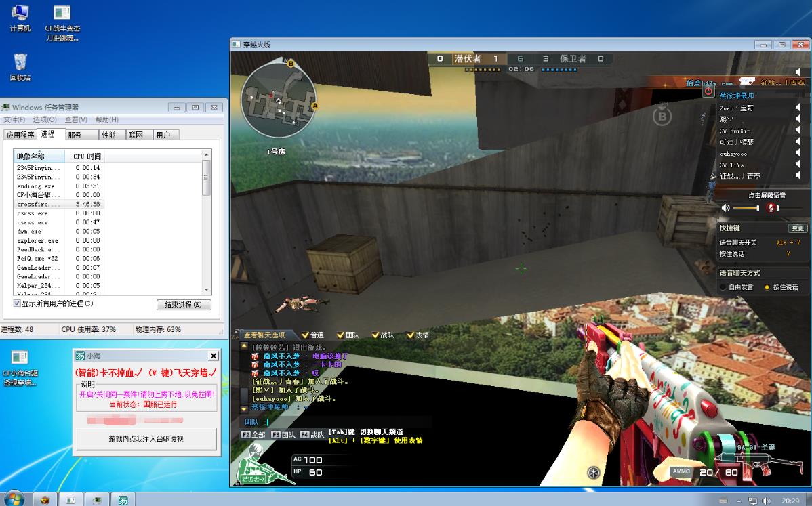
Task: Adjust the voice volume slider
Action: click(746, 208)
